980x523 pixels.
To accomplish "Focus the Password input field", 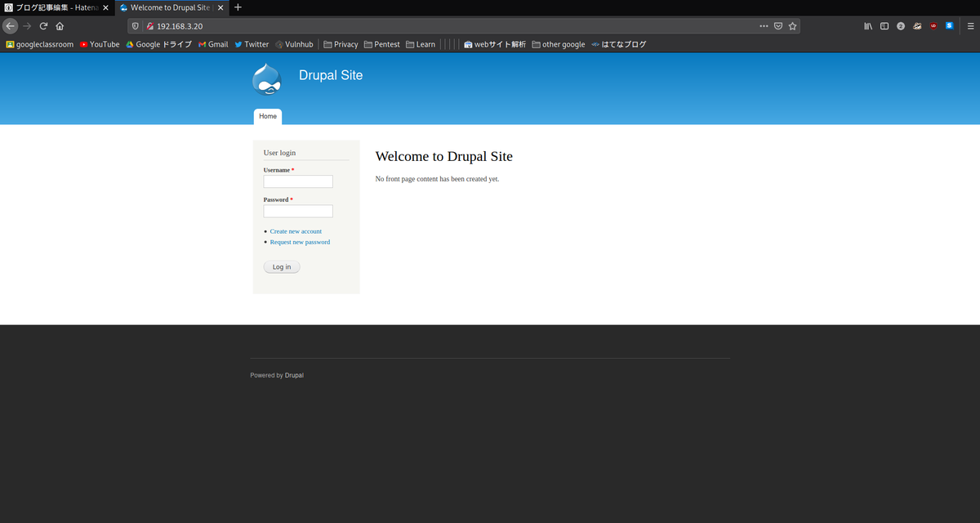I will [298, 211].
